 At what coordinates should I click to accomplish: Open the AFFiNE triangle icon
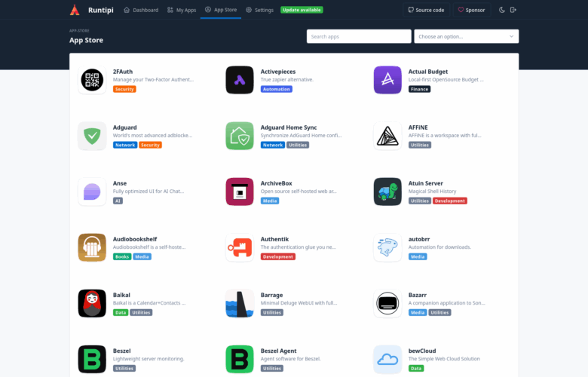[387, 136]
